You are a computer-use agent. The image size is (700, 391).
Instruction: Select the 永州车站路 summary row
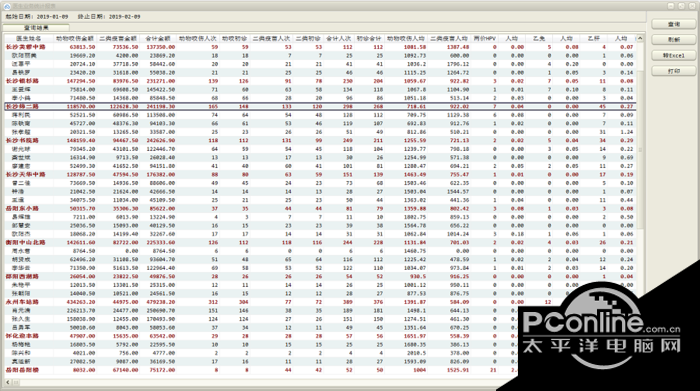(x=320, y=302)
